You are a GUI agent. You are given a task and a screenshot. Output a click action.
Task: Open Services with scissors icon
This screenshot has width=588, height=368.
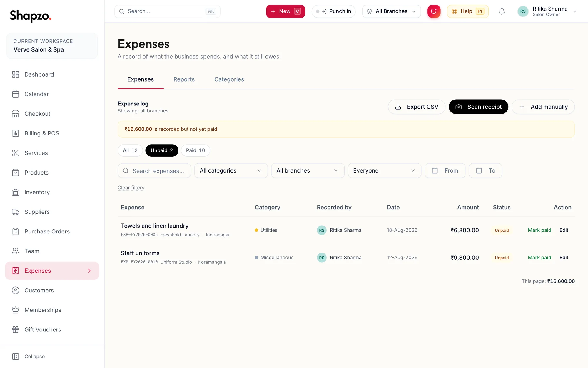coord(52,153)
